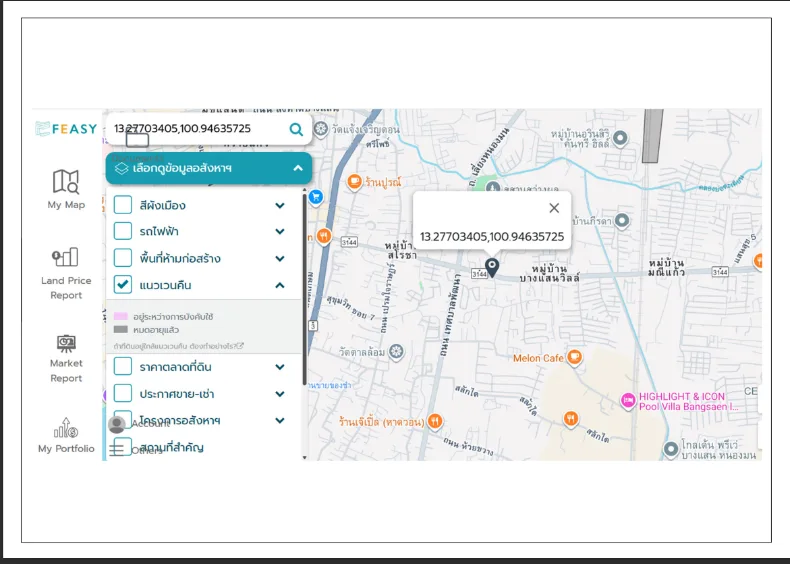
Task: Open the Land Price Report icon
Action: coord(65,257)
